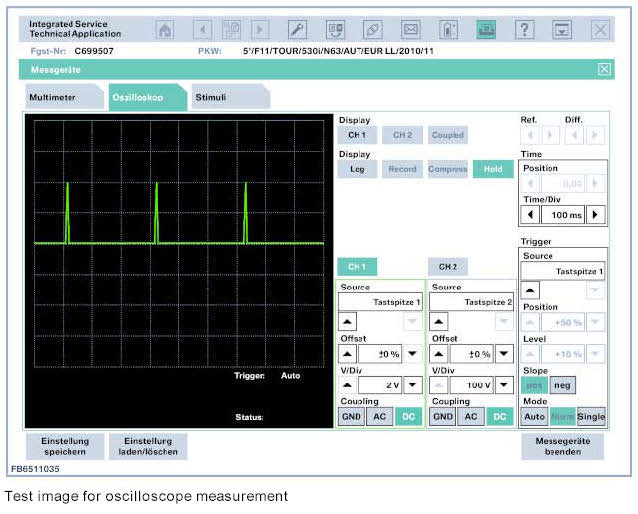Click the highlighted measuring devices icon
The height and width of the screenshot is (514, 638).
click(486, 29)
